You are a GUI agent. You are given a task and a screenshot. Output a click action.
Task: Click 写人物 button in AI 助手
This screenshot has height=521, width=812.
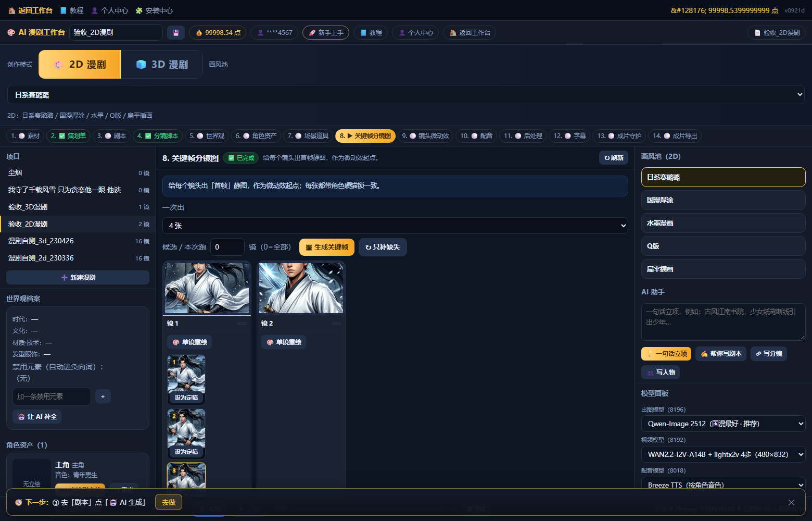click(x=661, y=373)
